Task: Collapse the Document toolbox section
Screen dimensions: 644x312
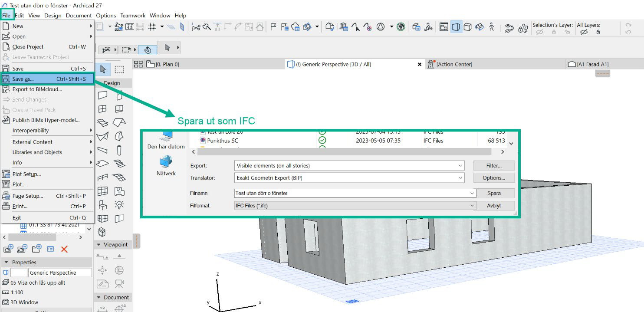Action: pos(99,297)
